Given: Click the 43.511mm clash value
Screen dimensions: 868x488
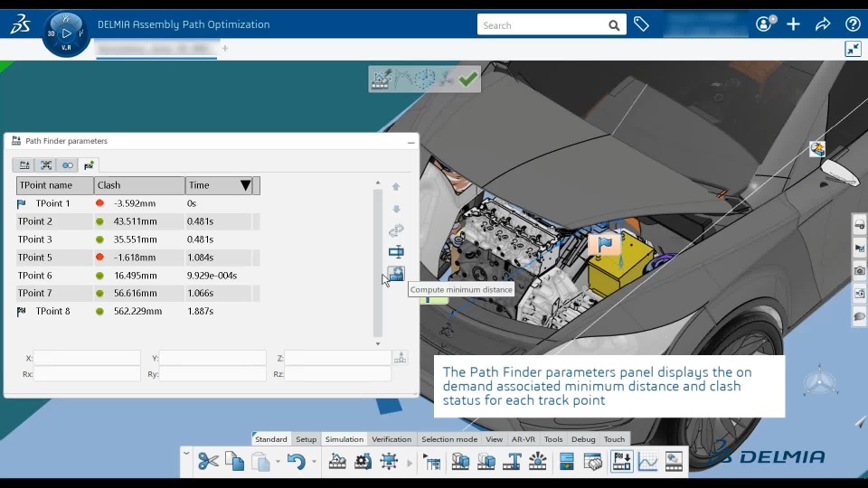Looking at the screenshot, I should click(x=135, y=221).
